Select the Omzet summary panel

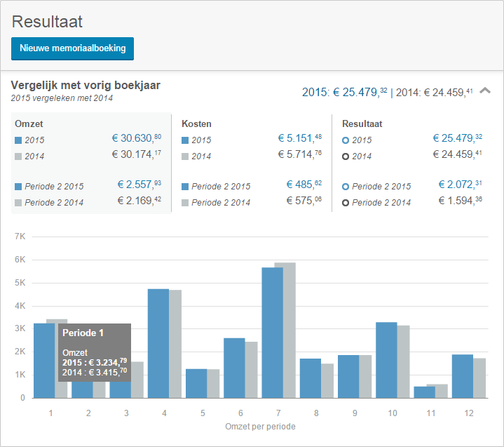[x=90, y=163]
